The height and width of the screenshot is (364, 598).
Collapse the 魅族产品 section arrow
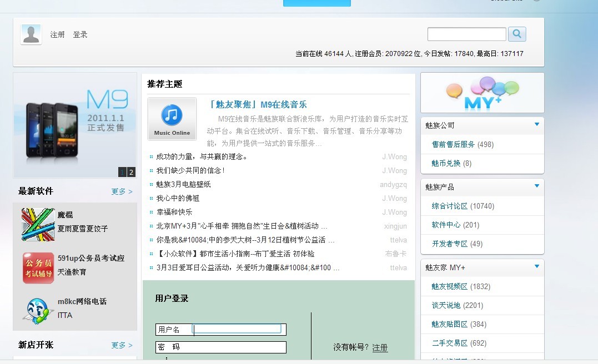pyautogui.click(x=536, y=186)
